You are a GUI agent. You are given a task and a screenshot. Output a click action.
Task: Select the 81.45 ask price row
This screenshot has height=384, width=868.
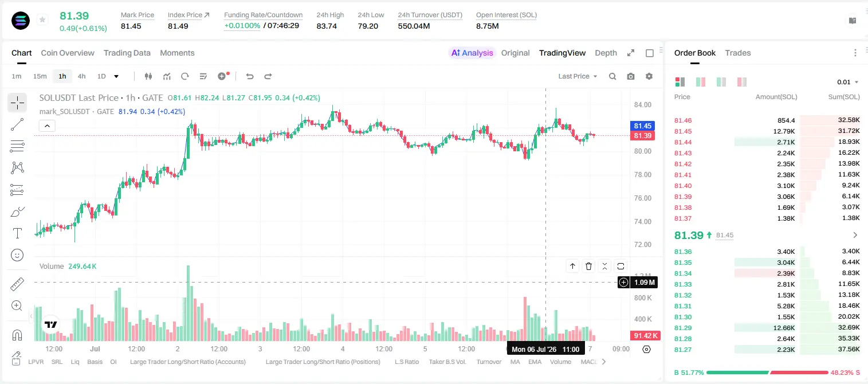click(x=767, y=131)
